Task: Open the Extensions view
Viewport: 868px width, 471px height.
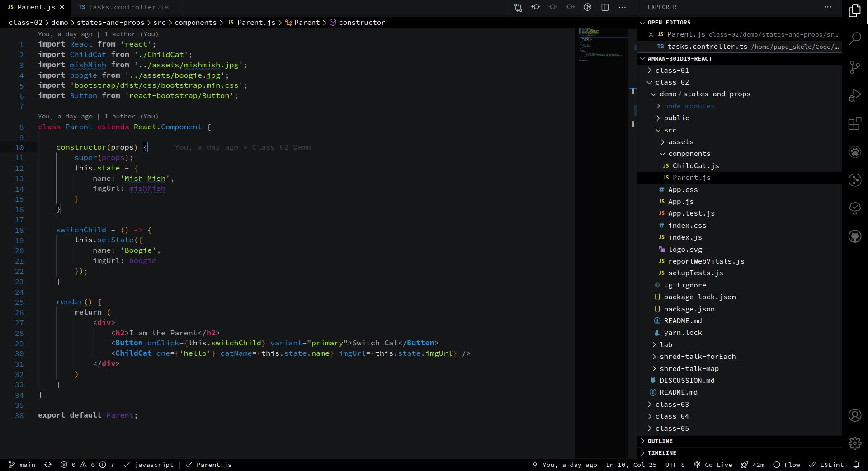Action: pos(854,123)
